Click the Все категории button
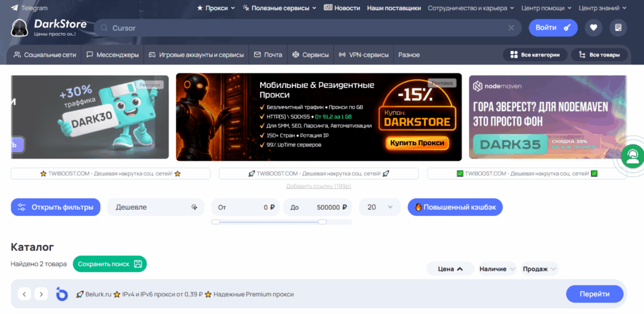The width and height of the screenshot is (644, 314). 535,55
